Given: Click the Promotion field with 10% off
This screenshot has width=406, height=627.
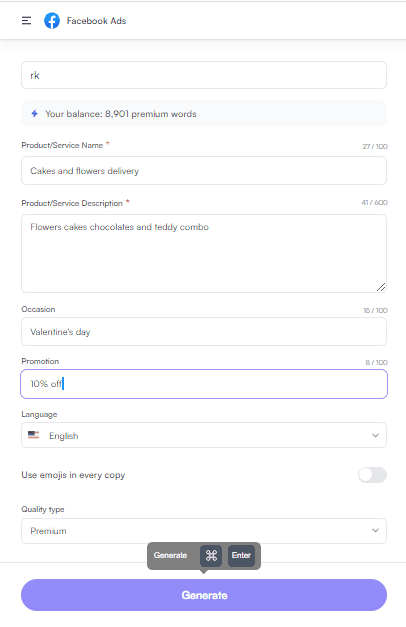Looking at the screenshot, I should tap(204, 384).
